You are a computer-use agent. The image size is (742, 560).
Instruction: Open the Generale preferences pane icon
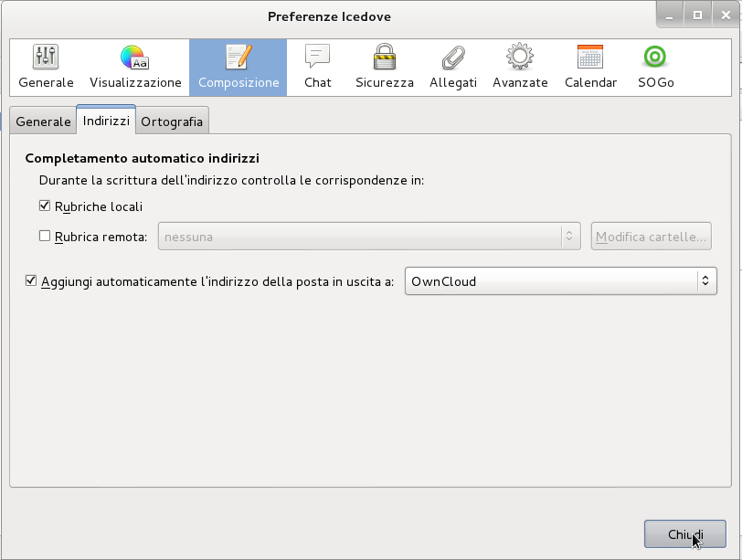pos(46,58)
